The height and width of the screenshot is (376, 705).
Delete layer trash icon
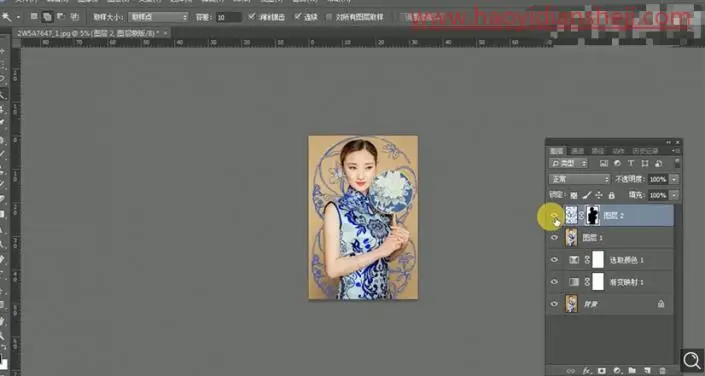(662, 371)
